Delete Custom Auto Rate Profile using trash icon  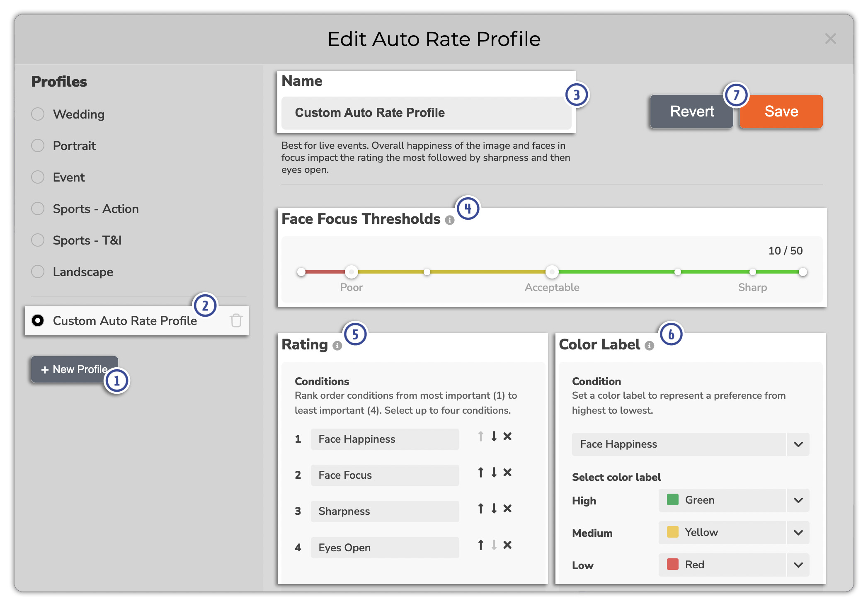(x=236, y=320)
